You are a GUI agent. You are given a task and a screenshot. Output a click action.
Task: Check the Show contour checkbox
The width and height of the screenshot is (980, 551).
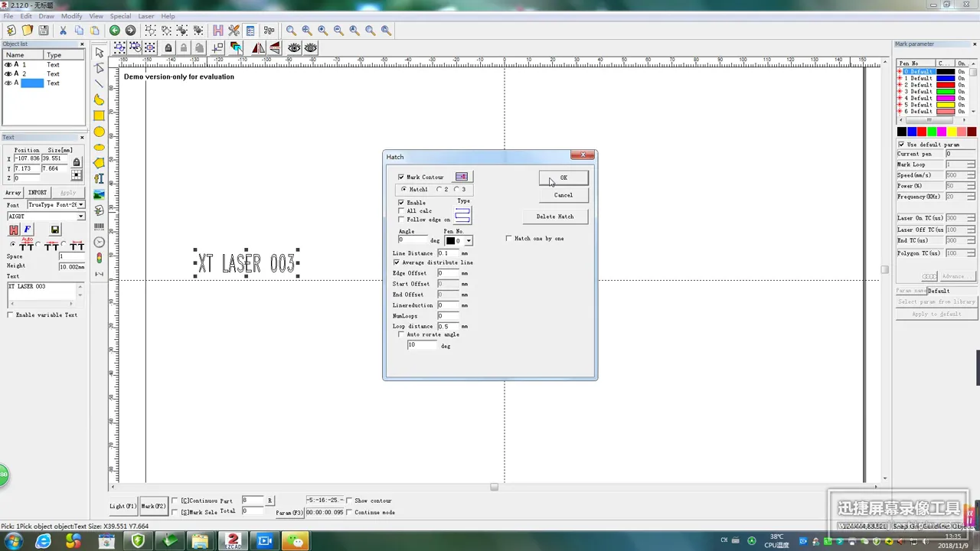point(349,501)
